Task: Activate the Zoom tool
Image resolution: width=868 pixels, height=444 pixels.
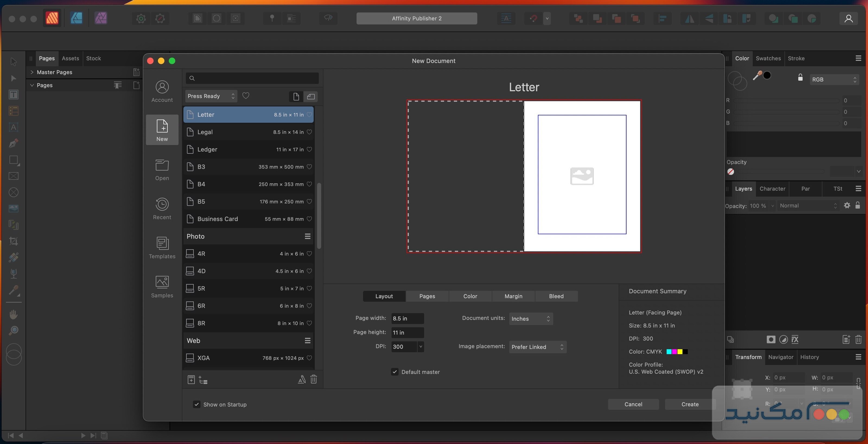Action: (x=14, y=331)
